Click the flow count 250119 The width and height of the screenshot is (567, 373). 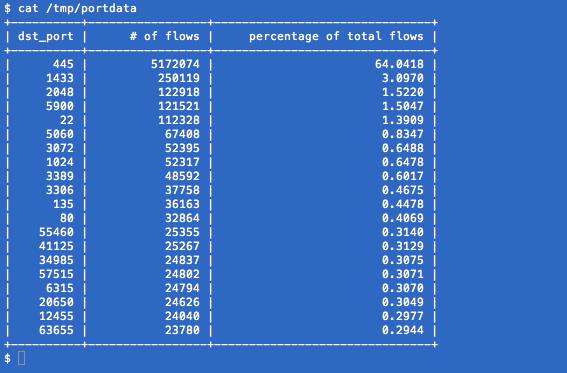[179, 78]
